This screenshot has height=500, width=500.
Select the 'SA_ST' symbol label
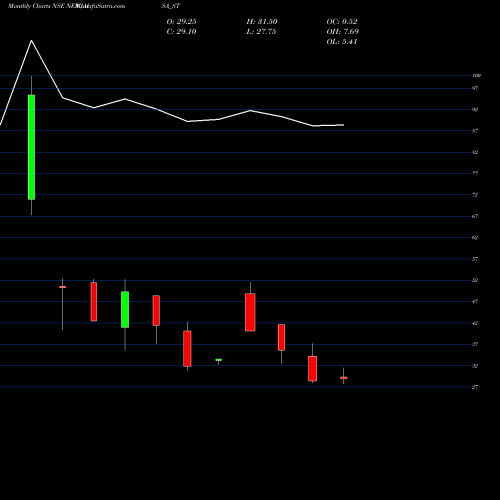[x=171, y=6]
